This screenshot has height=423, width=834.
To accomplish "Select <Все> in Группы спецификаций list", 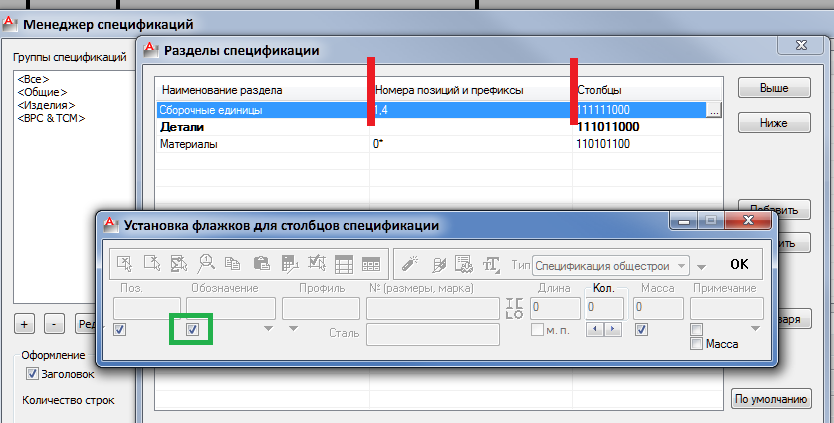I will pyautogui.click(x=33, y=79).
